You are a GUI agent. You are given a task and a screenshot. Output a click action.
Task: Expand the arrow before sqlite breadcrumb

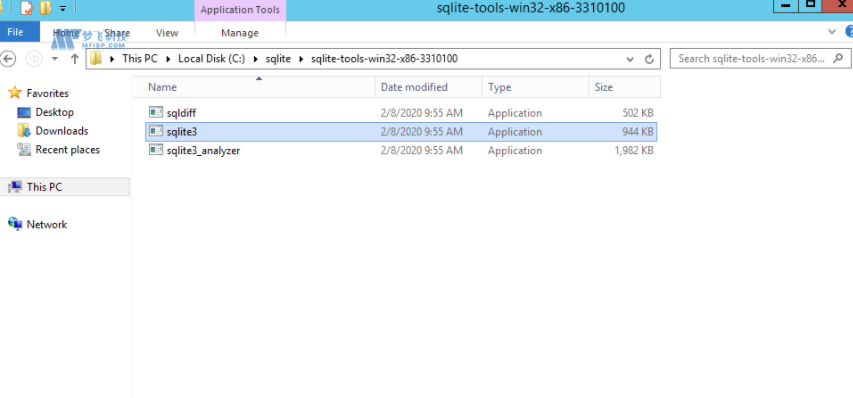[255, 59]
